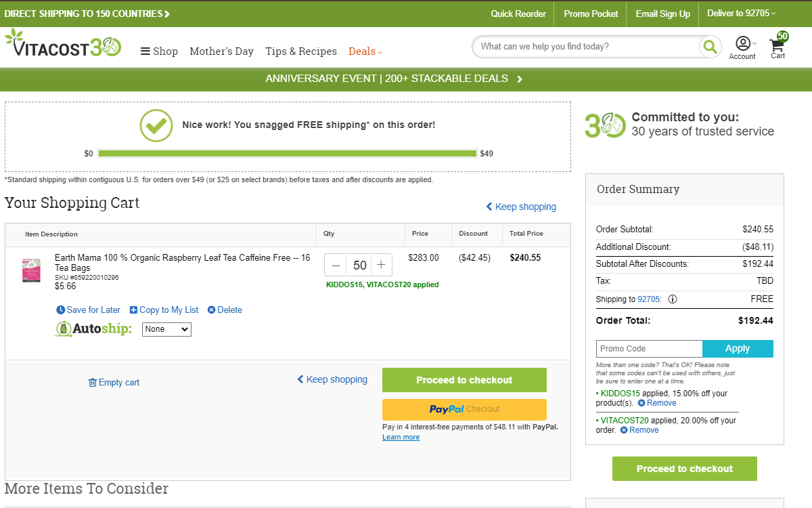Delete the tea item from cart
This screenshot has height=508, width=812.
pyautogui.click(x=225, y=310)
